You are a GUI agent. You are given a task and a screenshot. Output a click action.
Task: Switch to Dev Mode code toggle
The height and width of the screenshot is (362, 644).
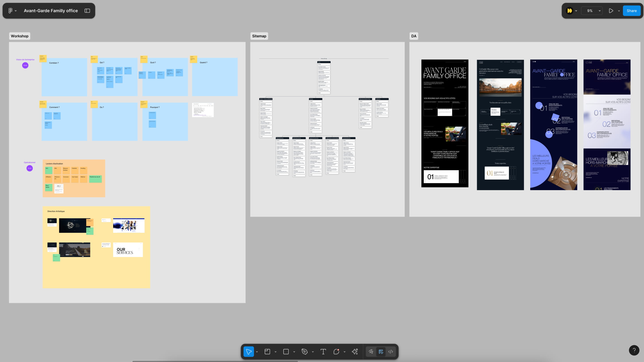(390, 351)
